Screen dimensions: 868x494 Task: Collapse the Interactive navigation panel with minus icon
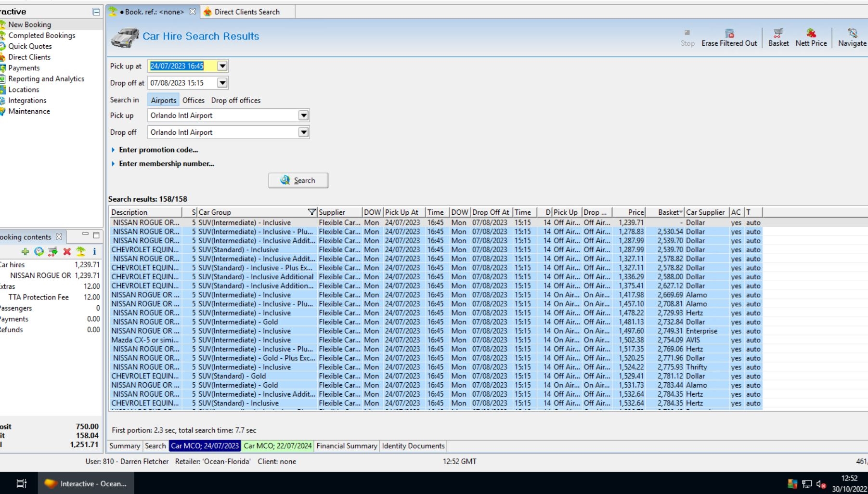[x=96, y=12]
